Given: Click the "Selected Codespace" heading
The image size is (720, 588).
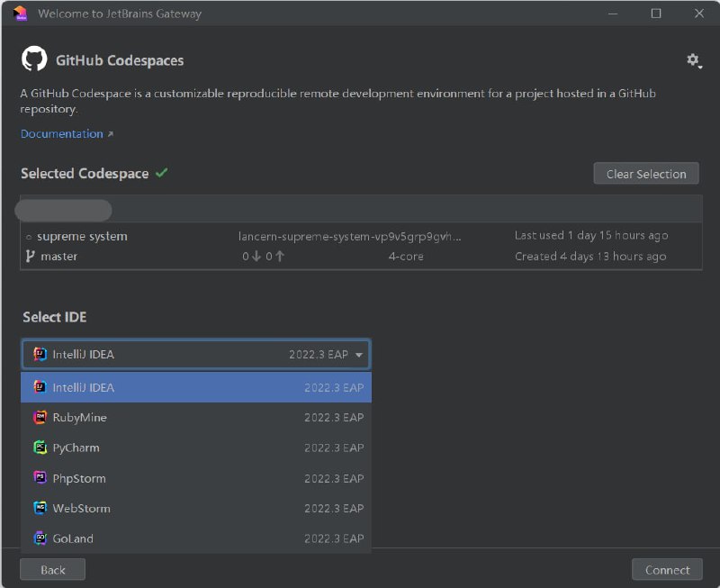Looking at the screenshot, I should point(85,173).
